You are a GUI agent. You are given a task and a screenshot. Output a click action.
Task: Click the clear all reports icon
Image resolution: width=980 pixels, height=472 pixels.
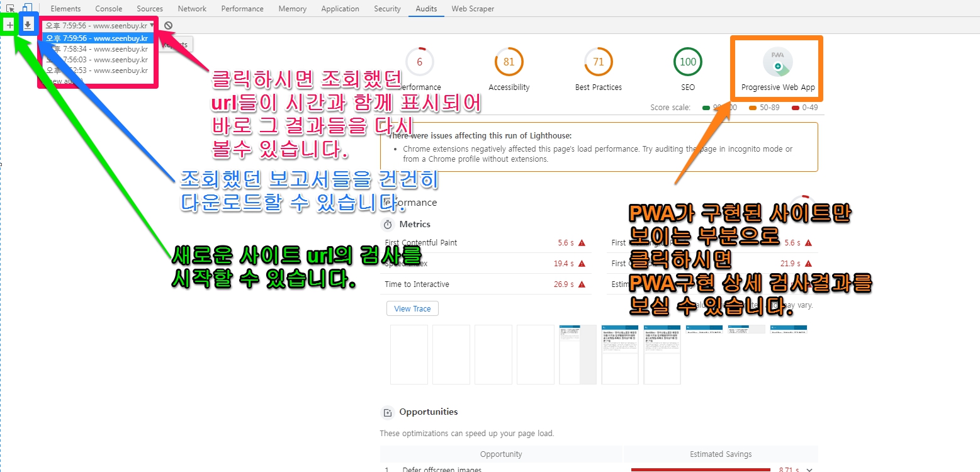click(x=168, y=26)
